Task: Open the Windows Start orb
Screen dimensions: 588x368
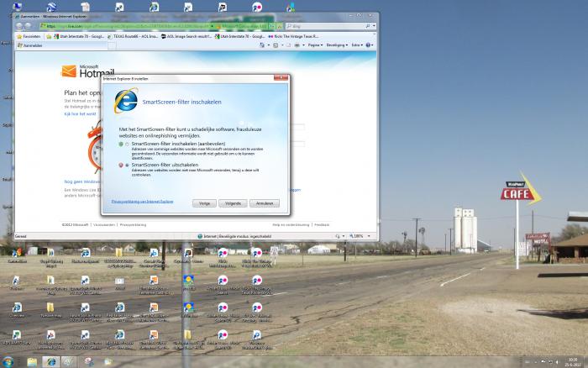Action: tap(8, 361)
